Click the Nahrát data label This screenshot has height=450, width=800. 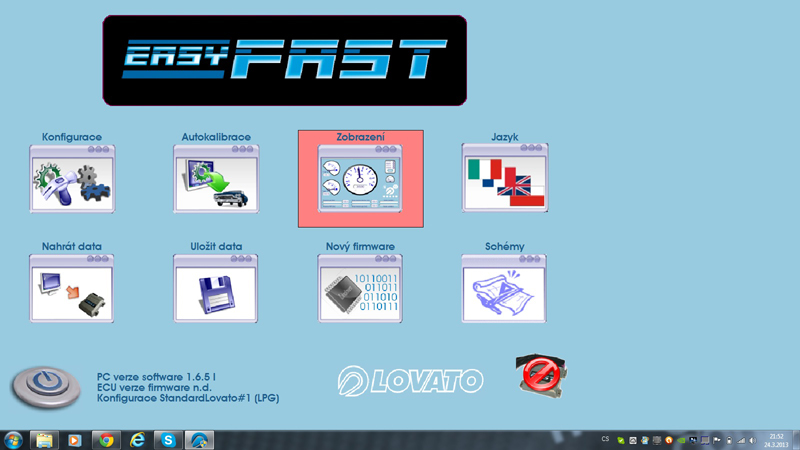point(72,246)
